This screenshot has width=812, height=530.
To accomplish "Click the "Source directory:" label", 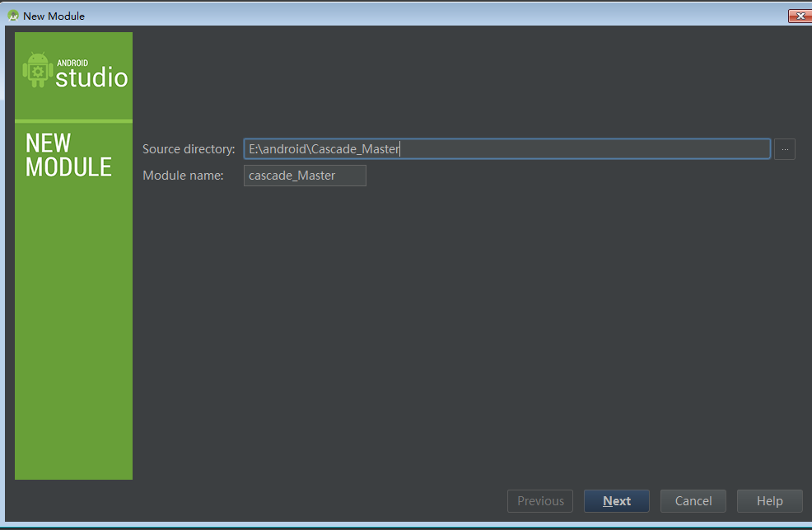I will [189, 149].
